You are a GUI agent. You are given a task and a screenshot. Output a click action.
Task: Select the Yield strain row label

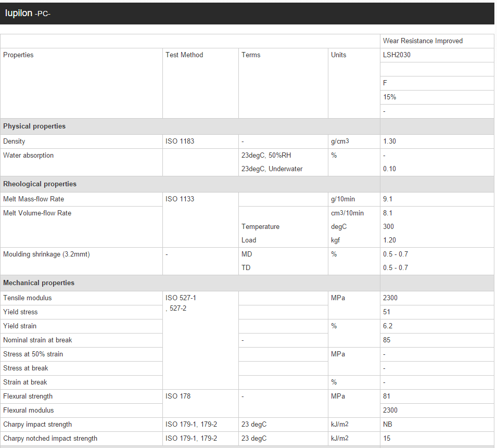tap(20, 326)
